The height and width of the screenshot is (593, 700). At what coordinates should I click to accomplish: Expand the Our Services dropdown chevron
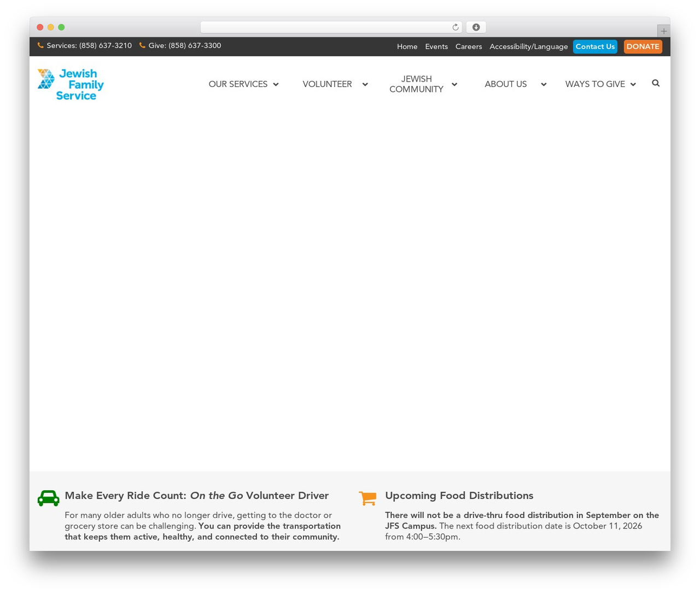276,84
